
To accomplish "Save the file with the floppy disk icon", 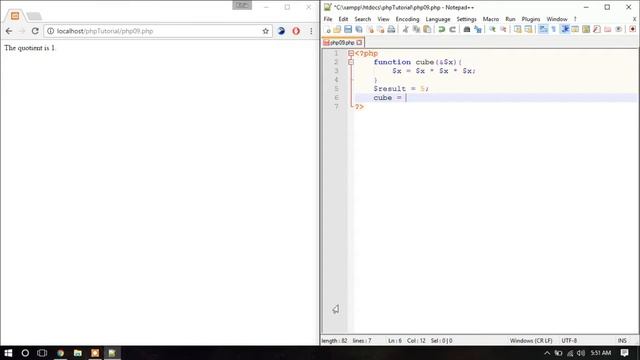I will [x=348, y=29].
